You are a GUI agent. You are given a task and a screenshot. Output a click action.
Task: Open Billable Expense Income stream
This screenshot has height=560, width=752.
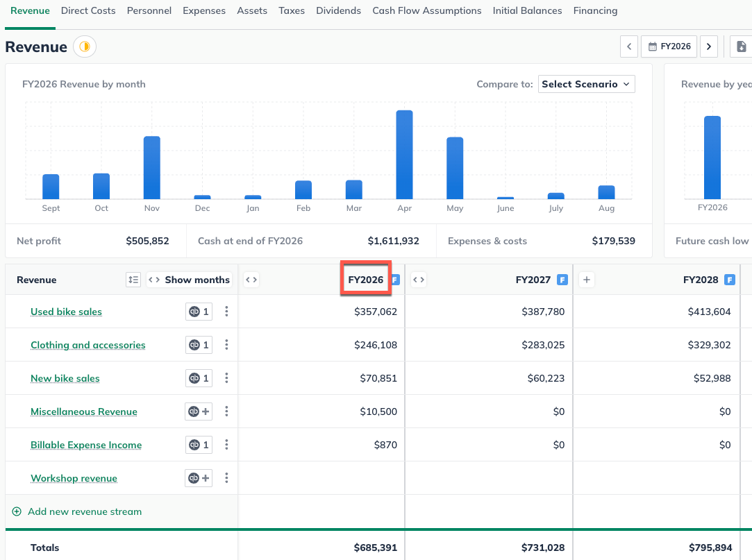pyautogui.click(x=86, y=445)
